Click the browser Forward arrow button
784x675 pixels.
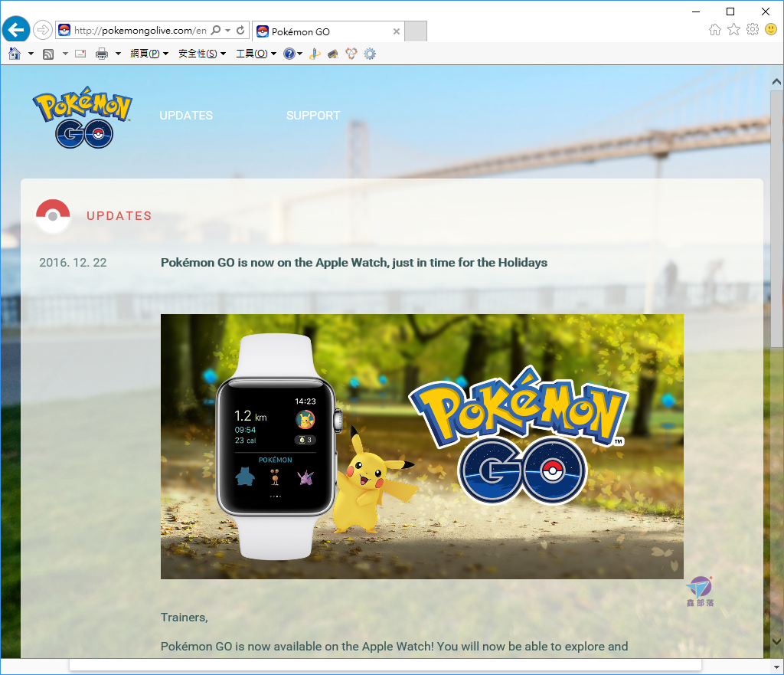43,30
